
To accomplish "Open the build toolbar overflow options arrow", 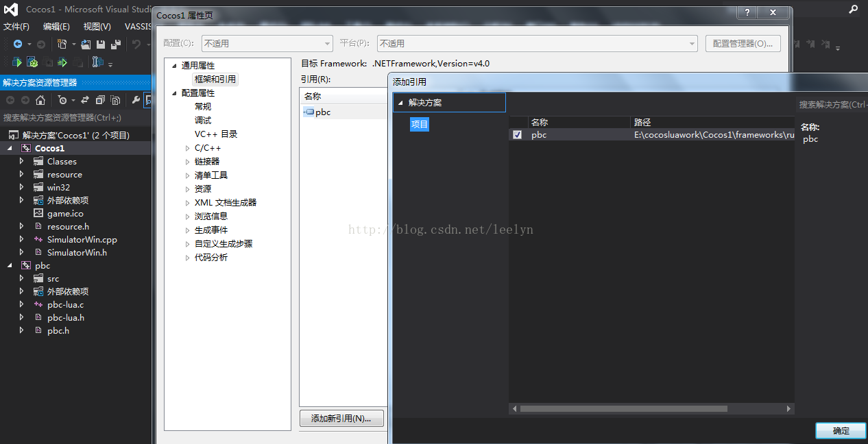I will coord(110,64).
